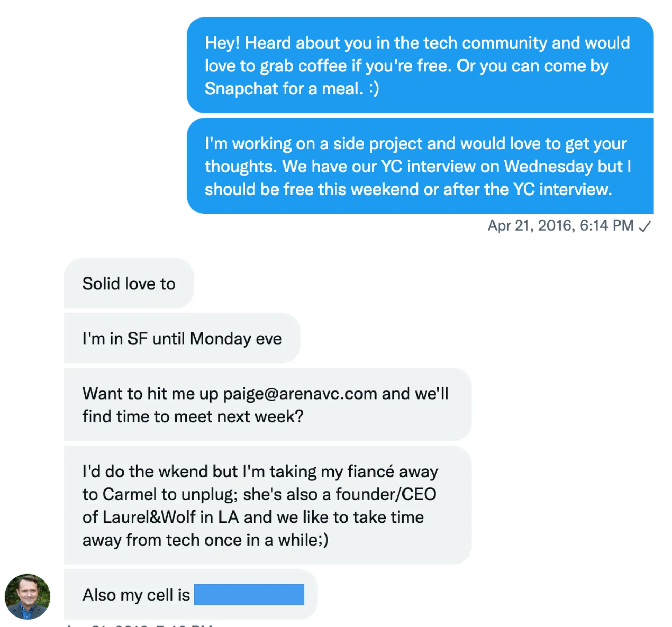The width and height of the screenshot is (672, 627).
Task: Click the Apr 21, 2016, 6:14 PM timestamp
Action: click(560, 226)
